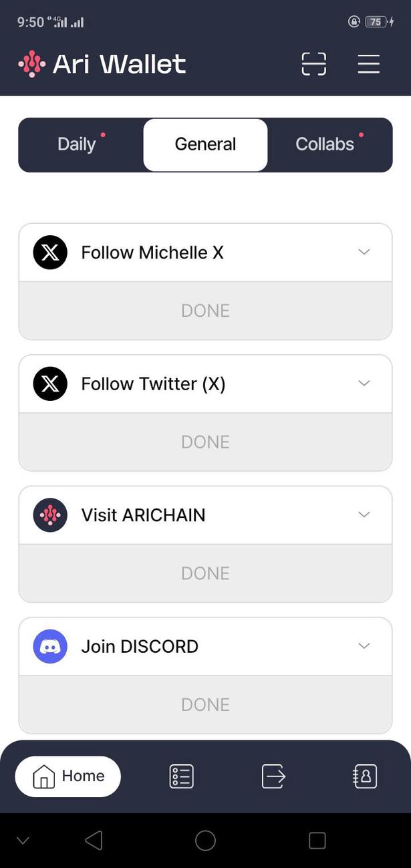Screen dimensions: 411x868
Task: Tap the send/transfer icon in bottom bar
Action: [x=273, y=776]
